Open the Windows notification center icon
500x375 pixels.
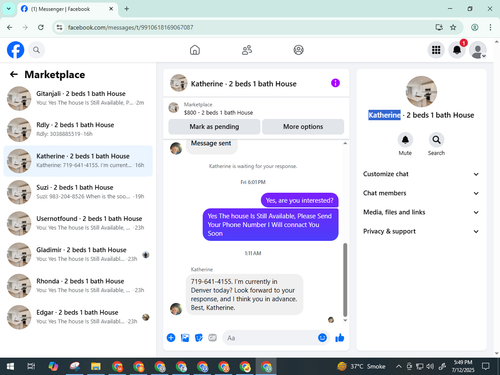coord(486,366)
